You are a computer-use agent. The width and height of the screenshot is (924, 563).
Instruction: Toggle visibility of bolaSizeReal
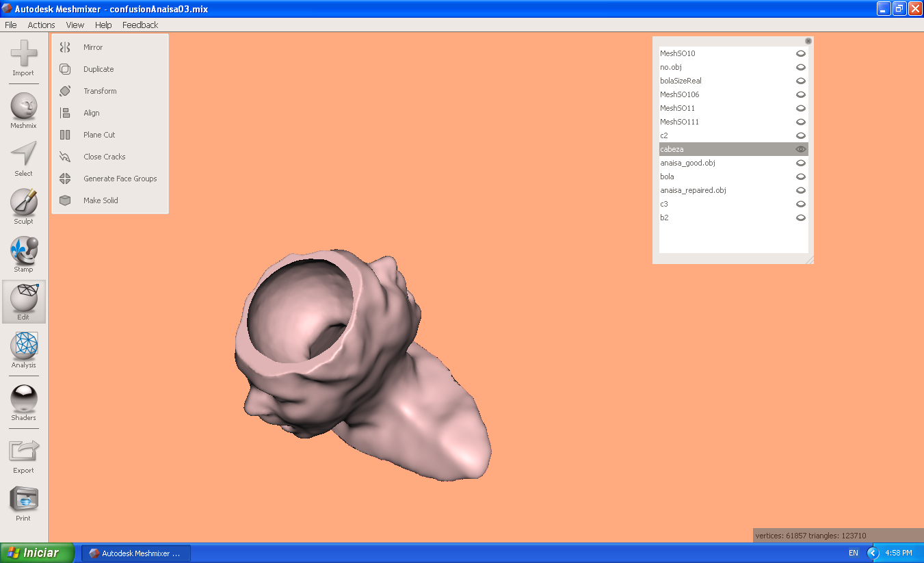tap(801, 81)
